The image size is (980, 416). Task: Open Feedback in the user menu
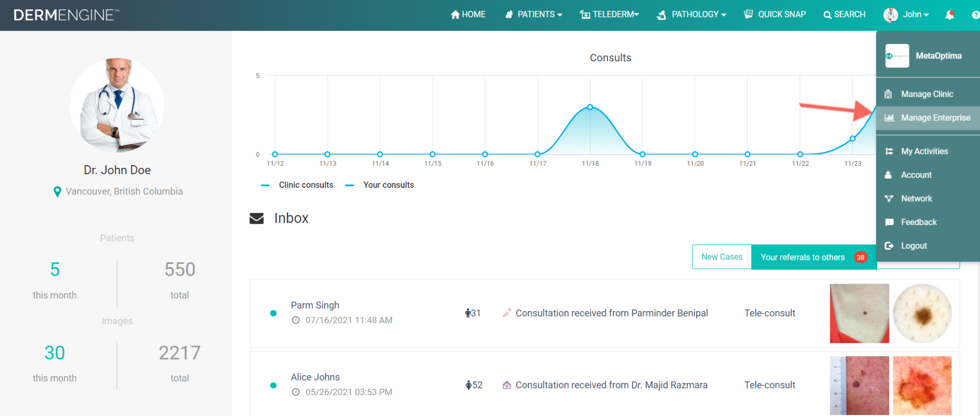point(928,222)
